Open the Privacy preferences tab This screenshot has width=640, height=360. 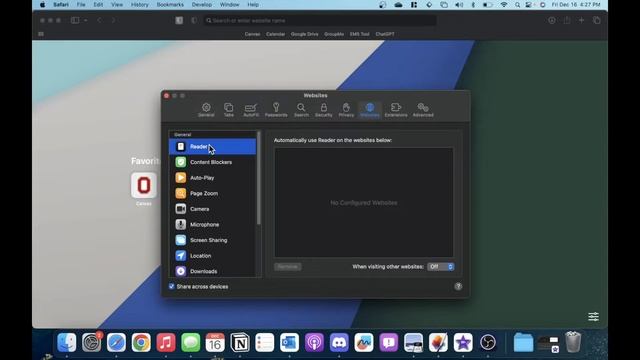(x=346, y=110)
